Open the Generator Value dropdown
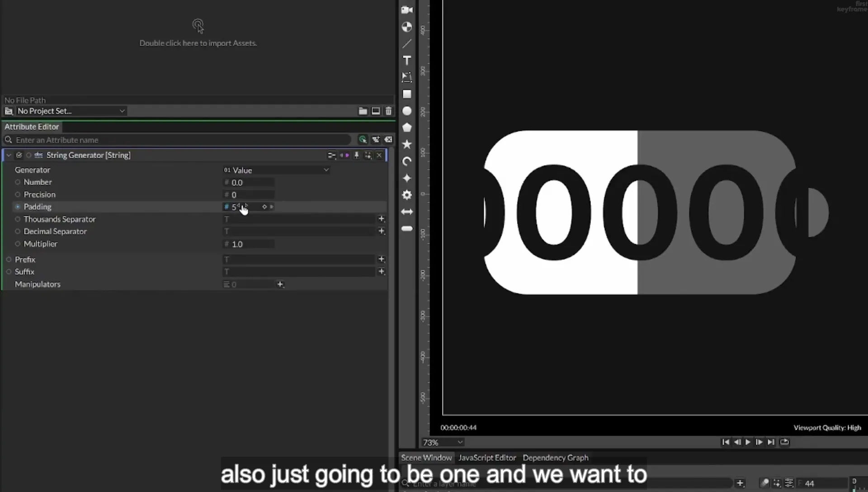 (x=276, y=170)
